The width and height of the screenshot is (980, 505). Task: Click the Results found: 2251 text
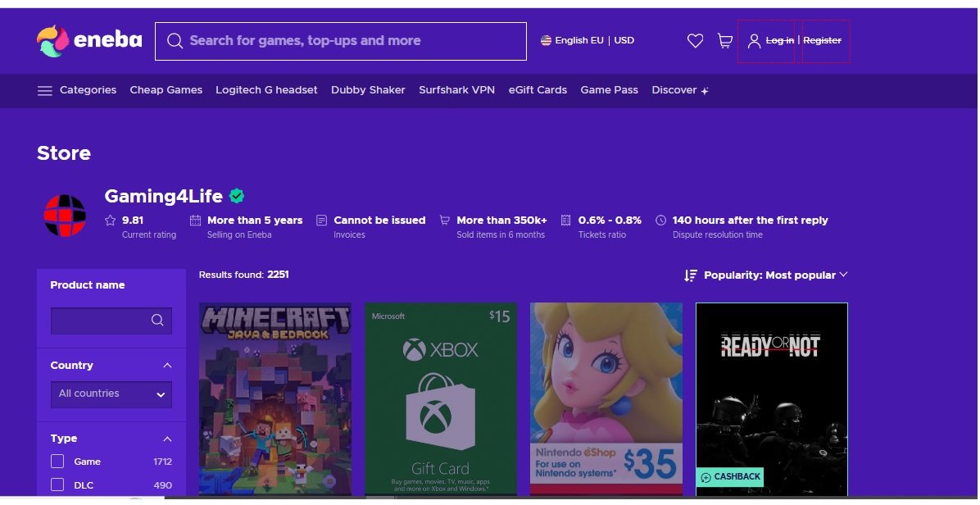(243, 275)
